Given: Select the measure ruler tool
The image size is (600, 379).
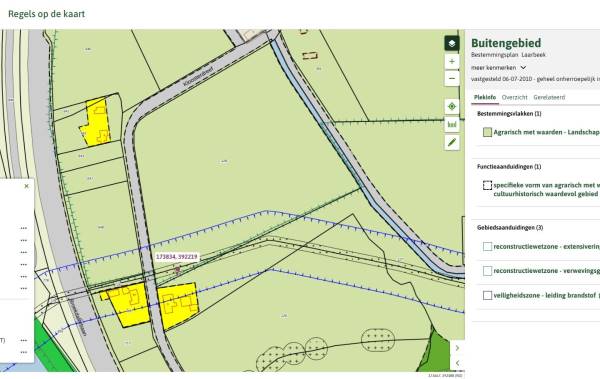Looking at the screenshot, I should tap(452, 124).
